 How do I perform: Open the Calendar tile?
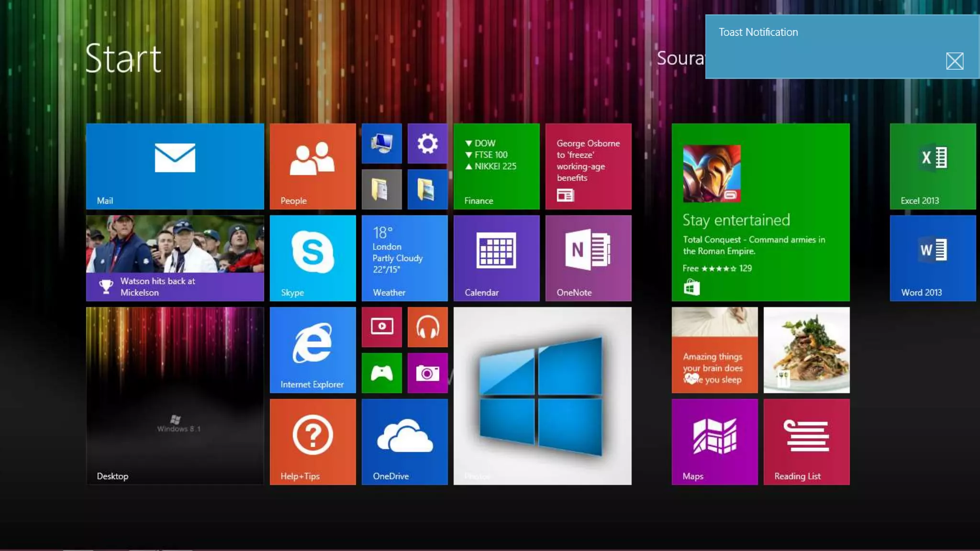pyautogui.click(x=496, y=258)
